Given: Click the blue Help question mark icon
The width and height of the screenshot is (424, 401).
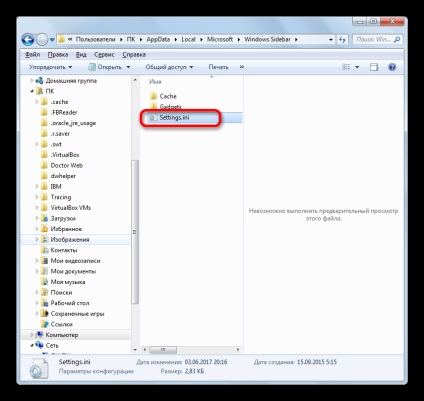Looking at the screenshot, I should 392,67.
